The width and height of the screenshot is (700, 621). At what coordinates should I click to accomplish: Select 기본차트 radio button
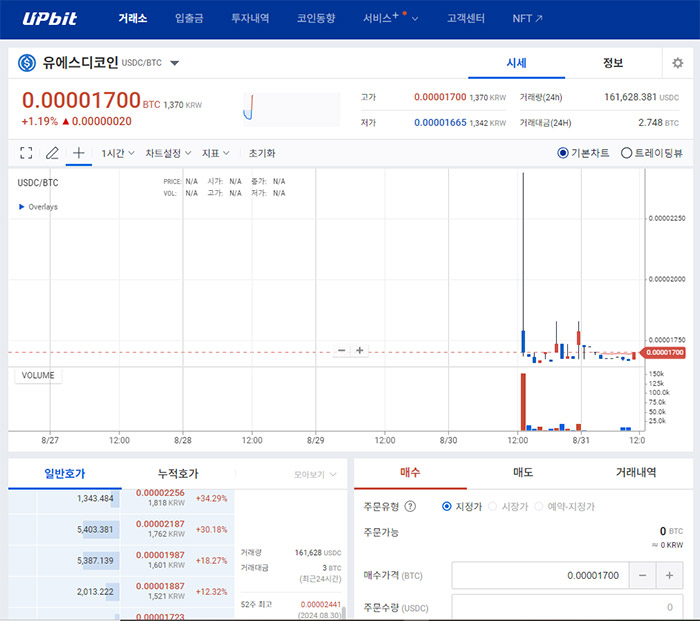click(x=562, y=153)
